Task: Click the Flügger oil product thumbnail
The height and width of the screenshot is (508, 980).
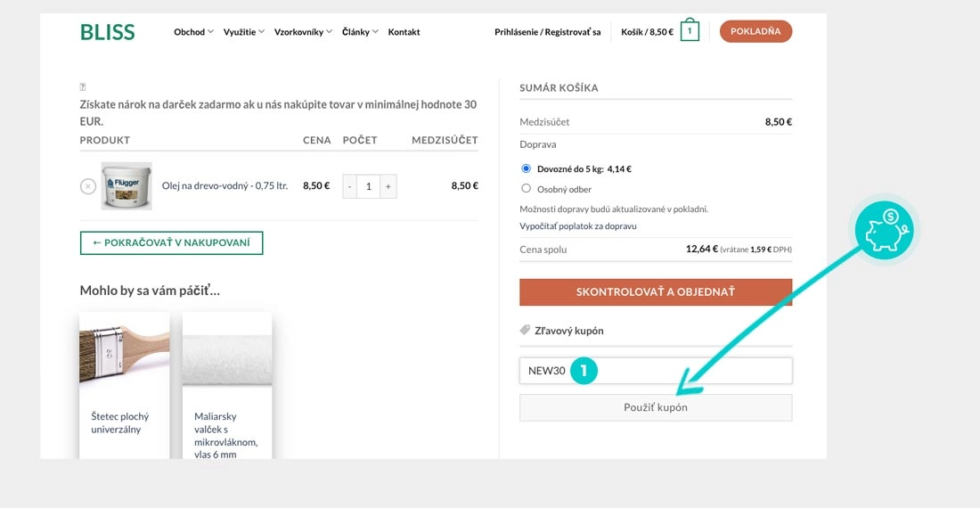Action: [x=127, y=186]
